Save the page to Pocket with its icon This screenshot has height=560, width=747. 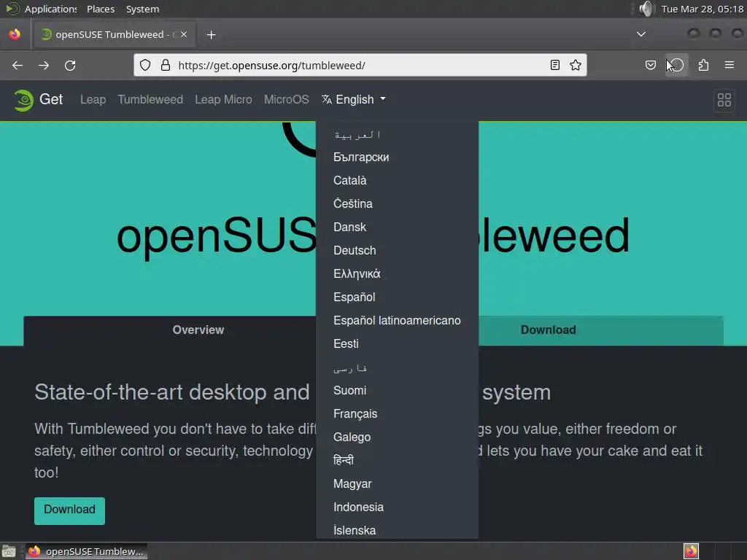(650, 65)
